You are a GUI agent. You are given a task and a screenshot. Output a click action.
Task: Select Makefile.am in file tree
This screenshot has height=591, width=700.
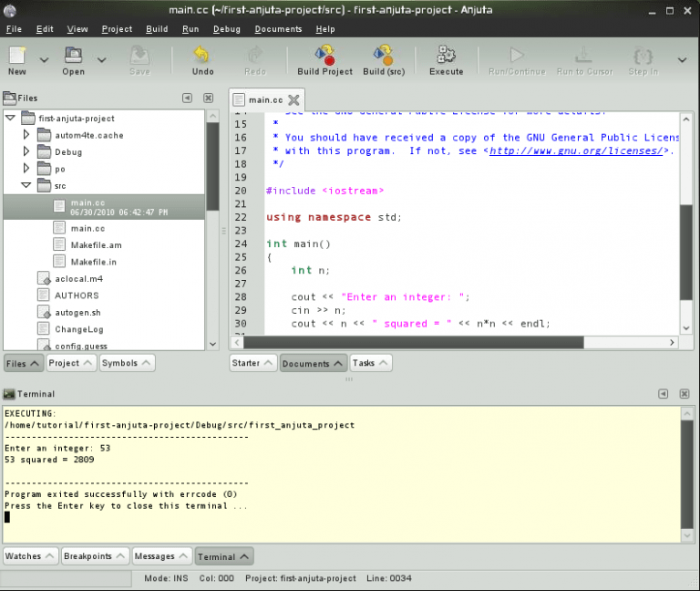[96, 244]
